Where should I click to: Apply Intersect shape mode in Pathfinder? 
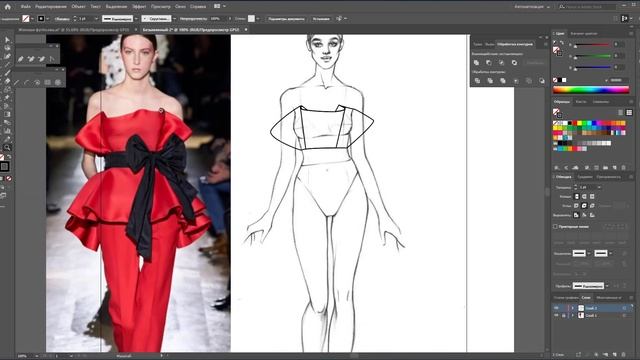(502, 62)
